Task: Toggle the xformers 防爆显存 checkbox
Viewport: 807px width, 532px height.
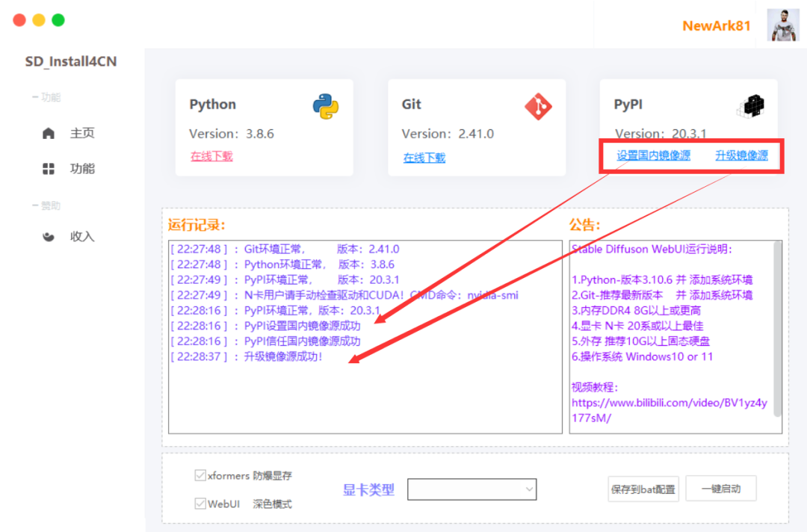Action: pos(200,475)
